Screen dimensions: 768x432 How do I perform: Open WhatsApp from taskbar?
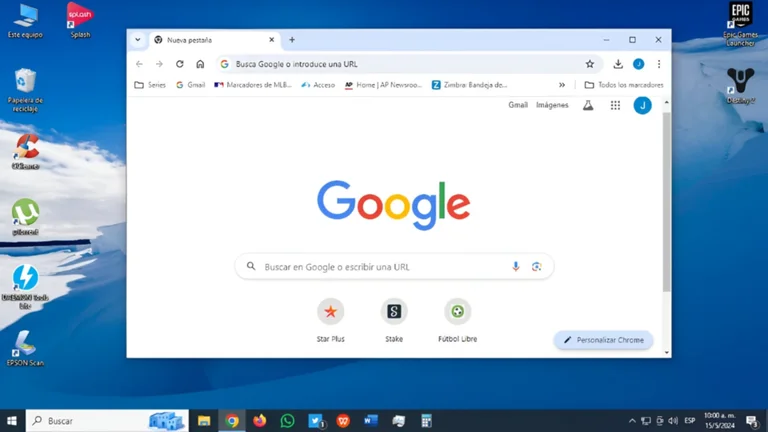[288, 421]
